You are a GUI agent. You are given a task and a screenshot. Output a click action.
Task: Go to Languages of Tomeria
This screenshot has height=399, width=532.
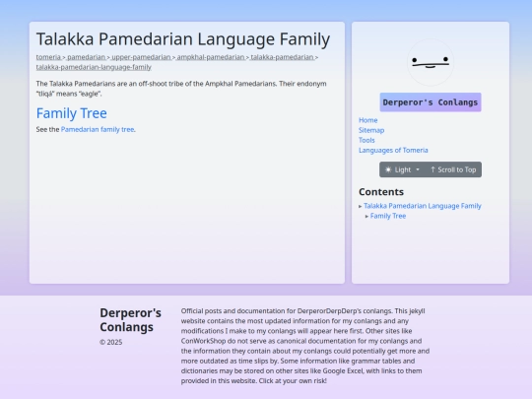pyautogui.click(x=393, y=150)
